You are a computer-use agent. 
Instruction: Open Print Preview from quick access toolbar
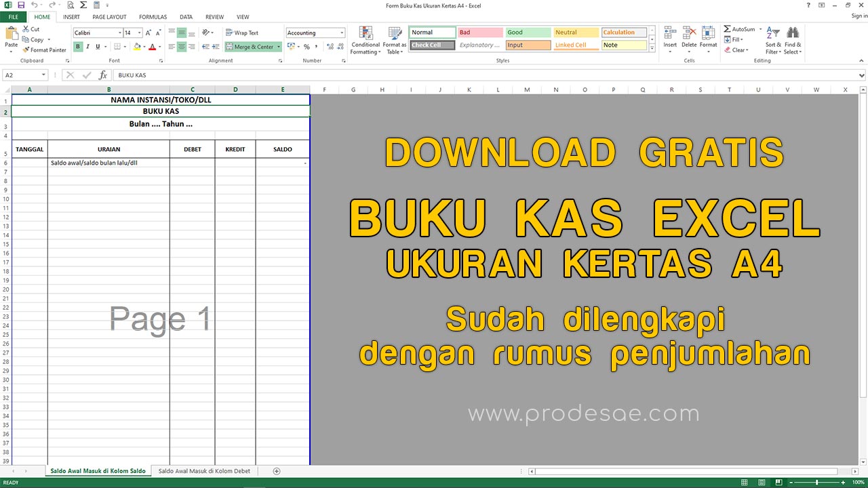point(71,5)
